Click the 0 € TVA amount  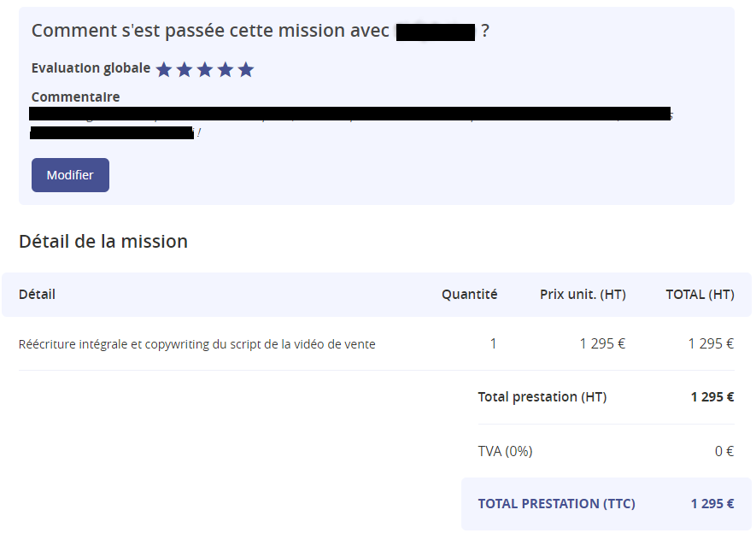click(x=724, y=451)
